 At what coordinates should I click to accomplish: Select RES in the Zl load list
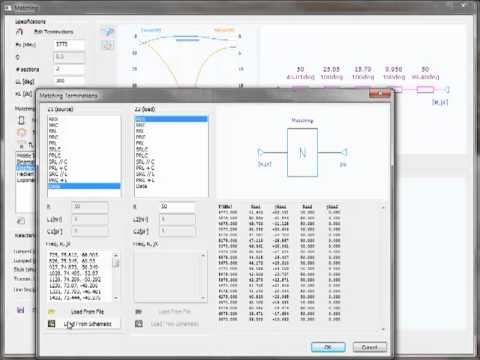(x=171, y=119)
